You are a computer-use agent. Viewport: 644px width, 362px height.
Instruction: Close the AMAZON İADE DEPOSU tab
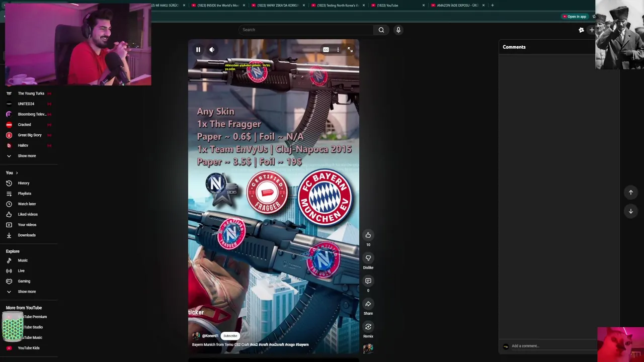pos(484,5)
